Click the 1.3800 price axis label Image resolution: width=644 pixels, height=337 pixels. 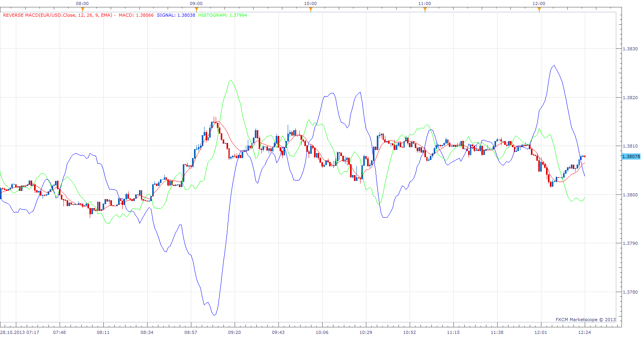(630, 195)
